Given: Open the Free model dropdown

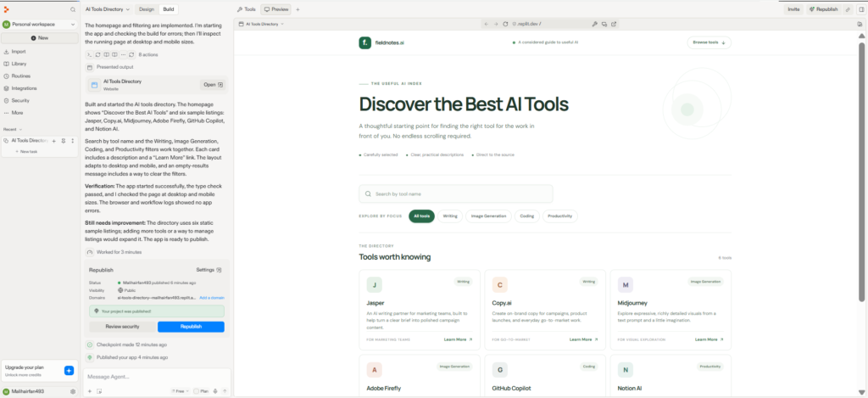Looking at the screenshot, I should tap(179, 391).
